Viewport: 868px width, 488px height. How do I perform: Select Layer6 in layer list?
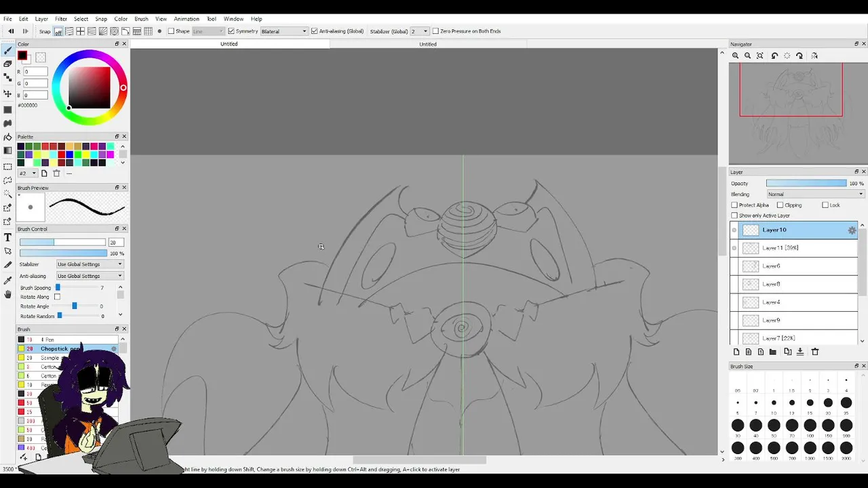point(794,266)
